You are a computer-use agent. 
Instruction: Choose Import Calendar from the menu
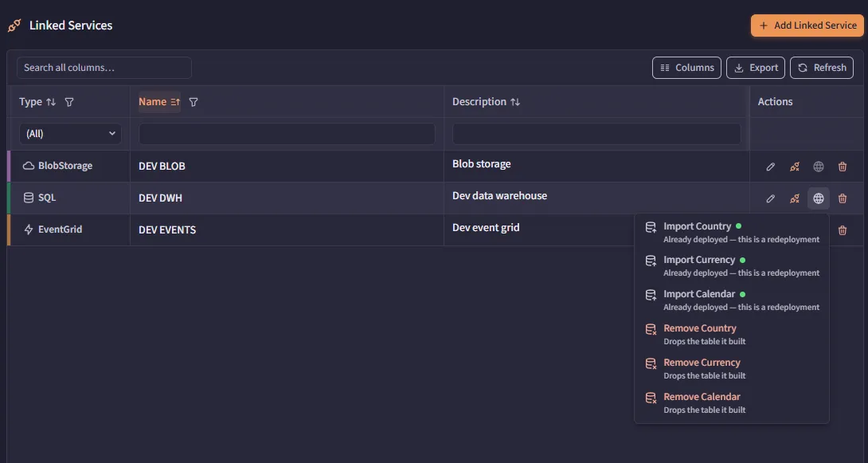coord(732,300)
